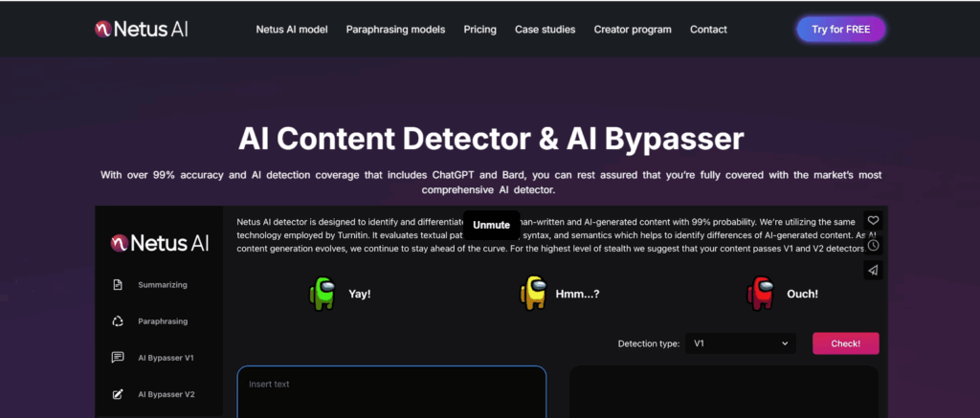980x418 pixels.
Task: Open the Netus AI model menu item
Action: coord(292,30)
